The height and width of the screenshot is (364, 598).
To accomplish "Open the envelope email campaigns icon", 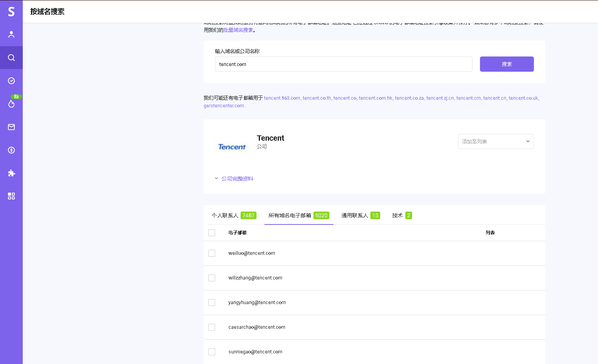I will pyautogui.click(x=11, y=127).
